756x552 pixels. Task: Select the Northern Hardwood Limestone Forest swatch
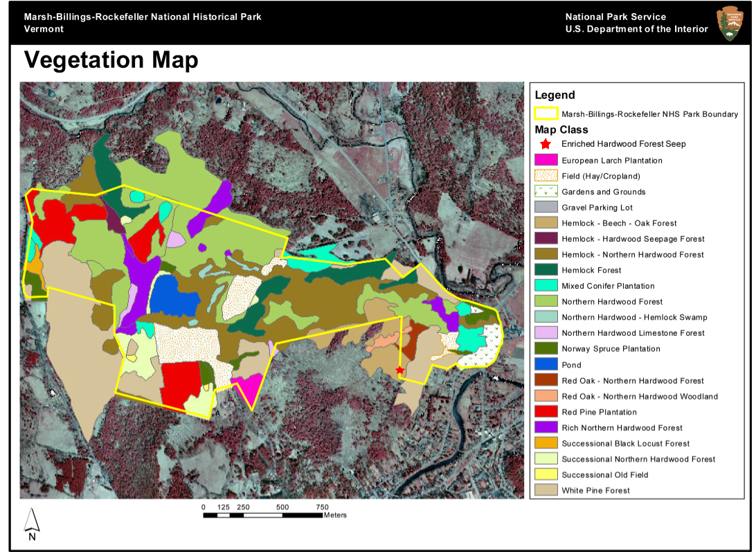pyautogui.click(x=546, y=332)
